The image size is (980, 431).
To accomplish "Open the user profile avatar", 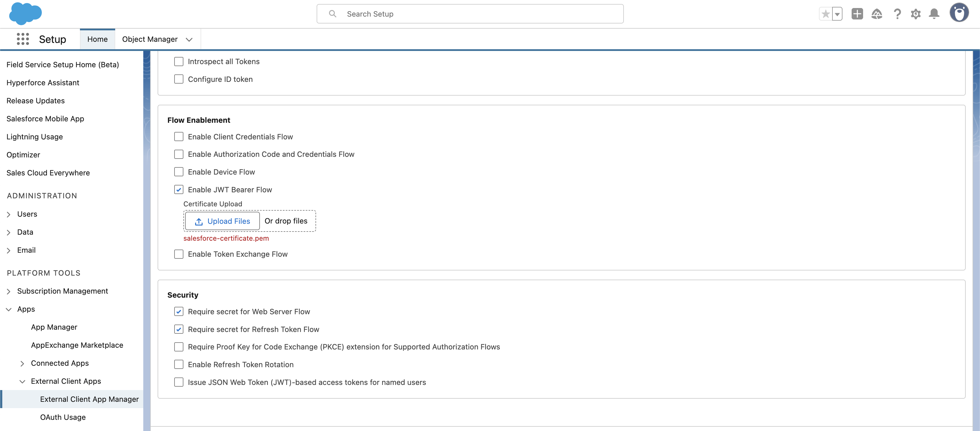I will pos(959,13).
